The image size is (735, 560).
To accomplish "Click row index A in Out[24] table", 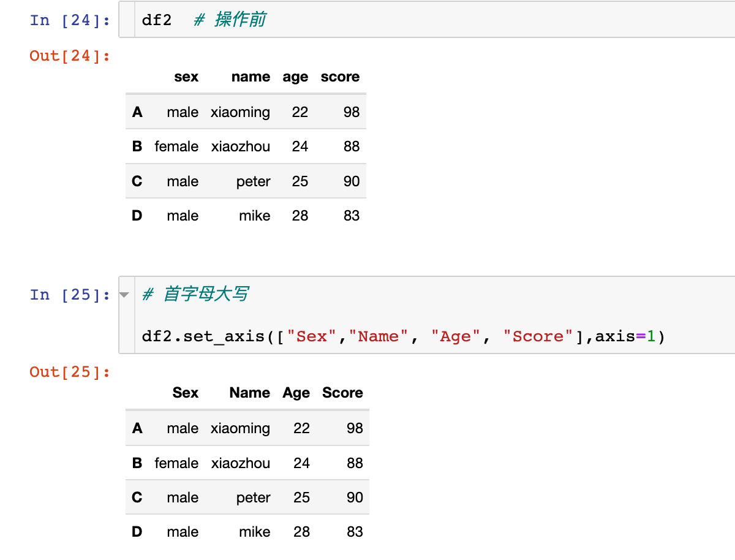I will [x=137, y=112].
